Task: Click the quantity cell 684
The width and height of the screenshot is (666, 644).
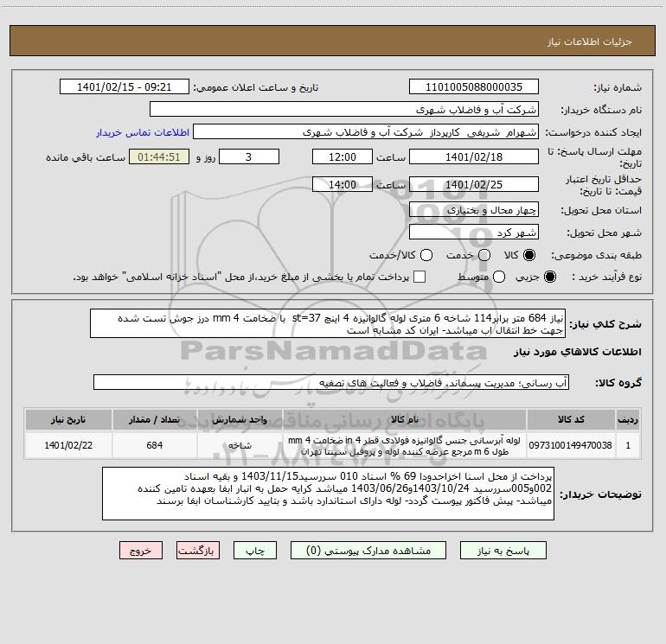Action: click(155, 445)
